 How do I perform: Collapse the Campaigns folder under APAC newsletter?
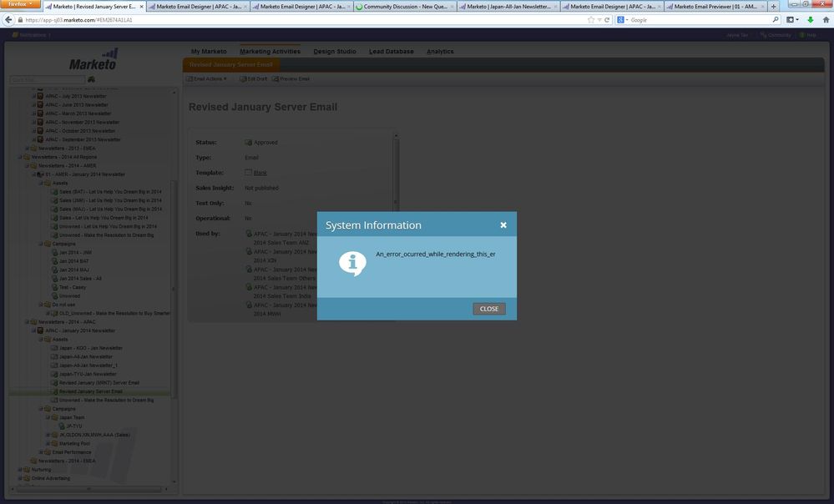(x=40, y=409)
